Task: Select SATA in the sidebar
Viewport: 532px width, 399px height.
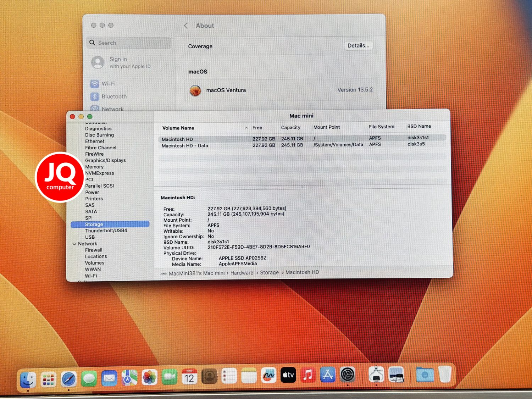Action: click(91, 212)
